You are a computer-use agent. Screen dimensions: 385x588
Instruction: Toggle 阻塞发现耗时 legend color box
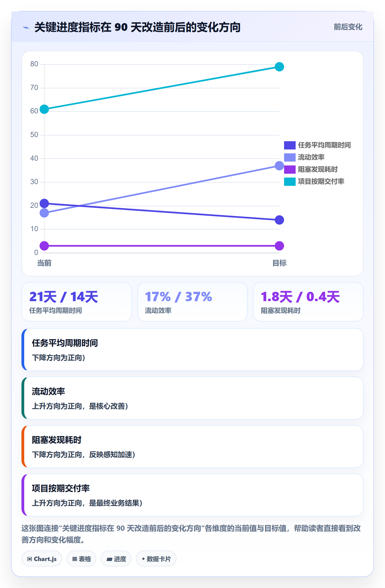click(290, 169)
